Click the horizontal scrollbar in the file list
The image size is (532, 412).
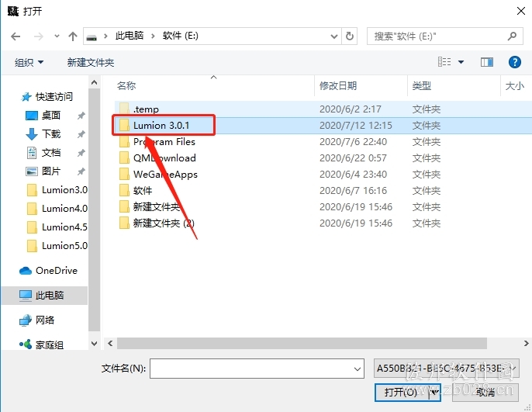tap(302, 343)
